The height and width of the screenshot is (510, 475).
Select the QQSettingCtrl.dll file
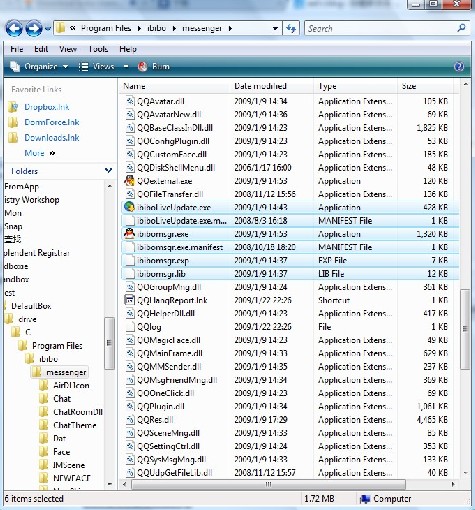point(169,446)
